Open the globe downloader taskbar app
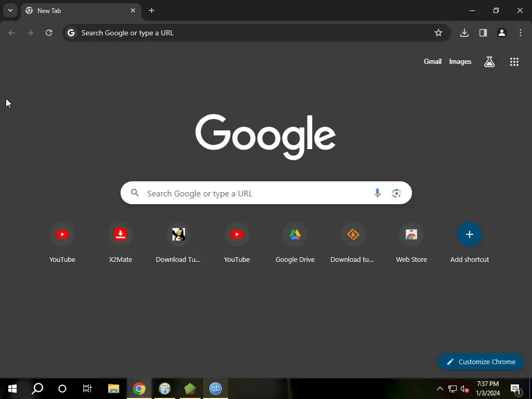This screenshot has width=532, height=399. (165, 389)
